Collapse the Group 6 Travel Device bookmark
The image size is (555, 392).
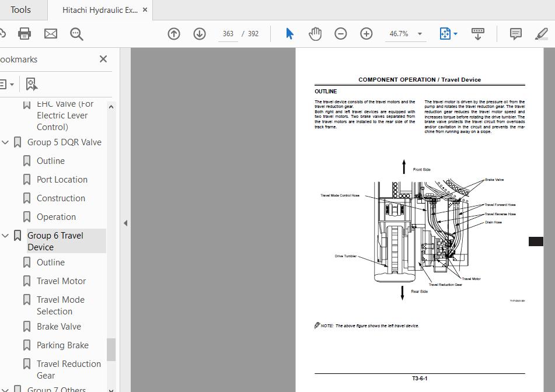(x=5, y=235)
